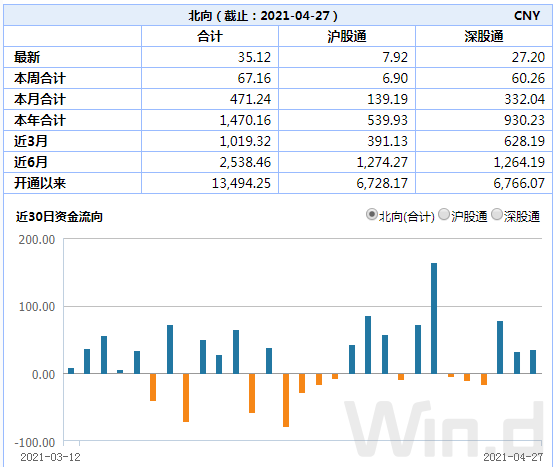This screenshot has height=467, width=554.
Task: Click the first small blue bar at 2021-03-12
Action: point(71,371)
